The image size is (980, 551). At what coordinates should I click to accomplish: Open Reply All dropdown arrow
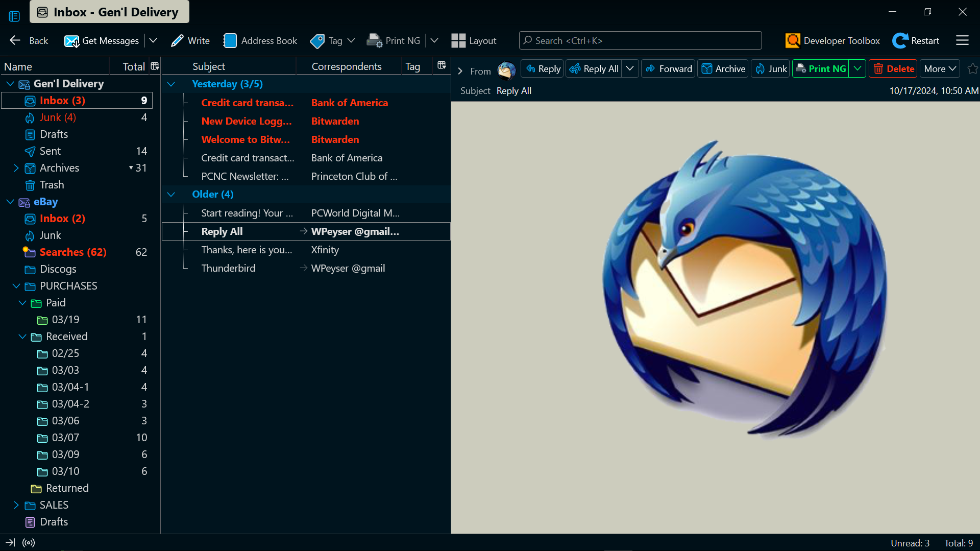[630, 69]
